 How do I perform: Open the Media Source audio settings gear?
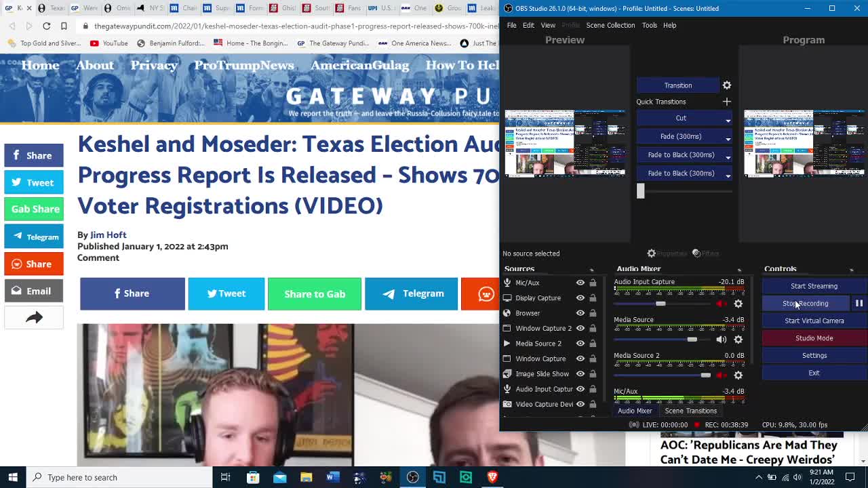[x=738, y=340]
